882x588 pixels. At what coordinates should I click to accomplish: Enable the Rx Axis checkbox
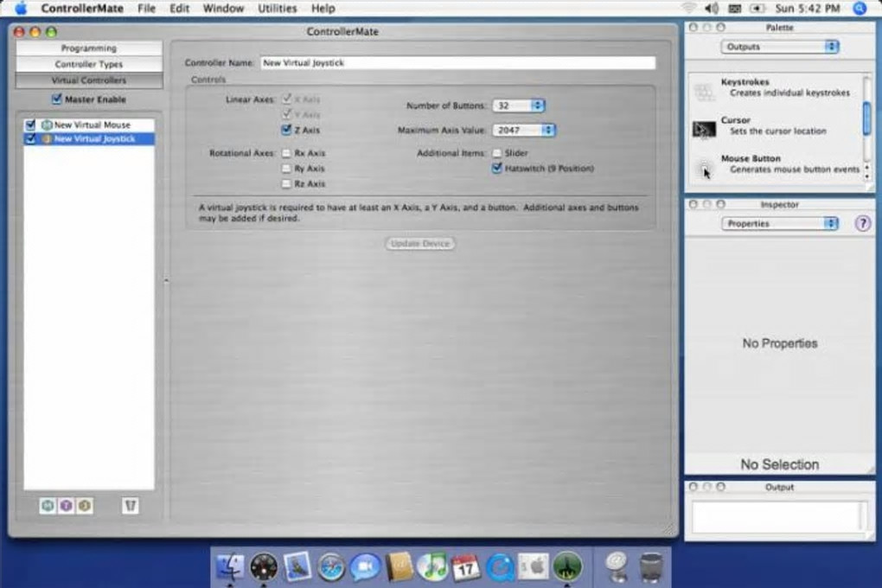click(286, 153)
